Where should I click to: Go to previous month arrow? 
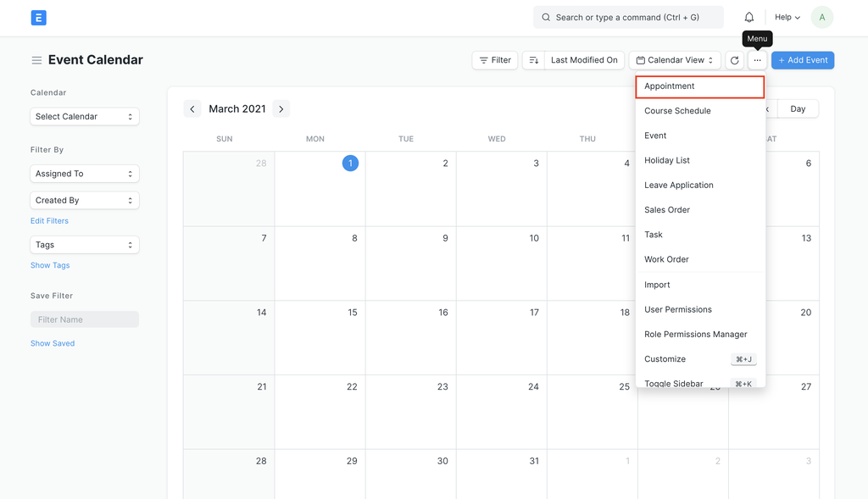pos(192,109)
